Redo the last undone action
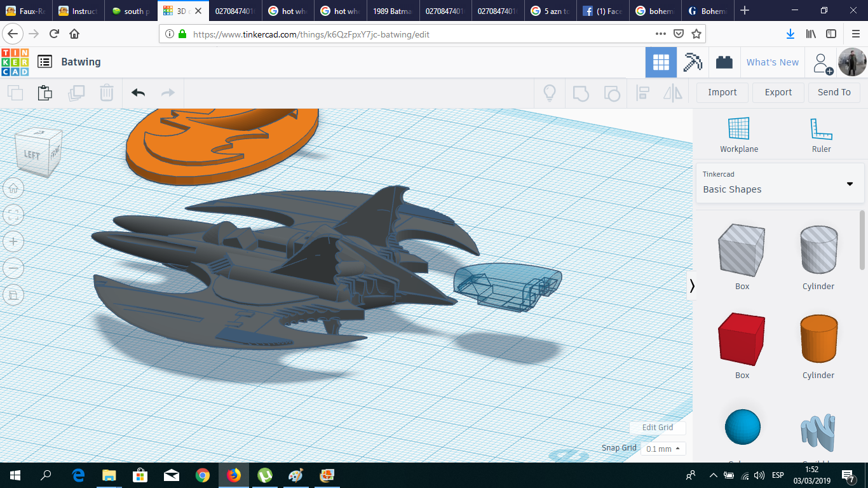 (x=168, y=93)
